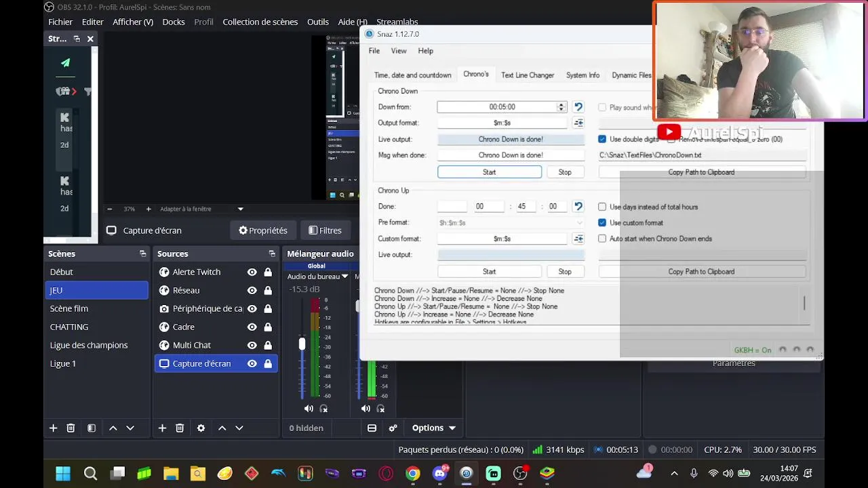This screenshot has width=868, height=488.
Task: Reset Chrono Up time with the blue arrow
Action: (x=578, y=206)
